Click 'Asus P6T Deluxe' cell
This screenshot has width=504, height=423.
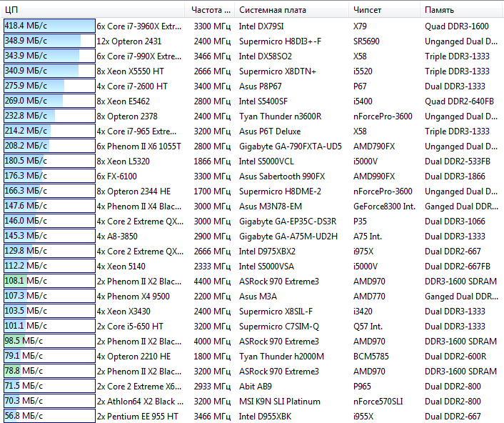pyautogui.click(x=270, y=131)
